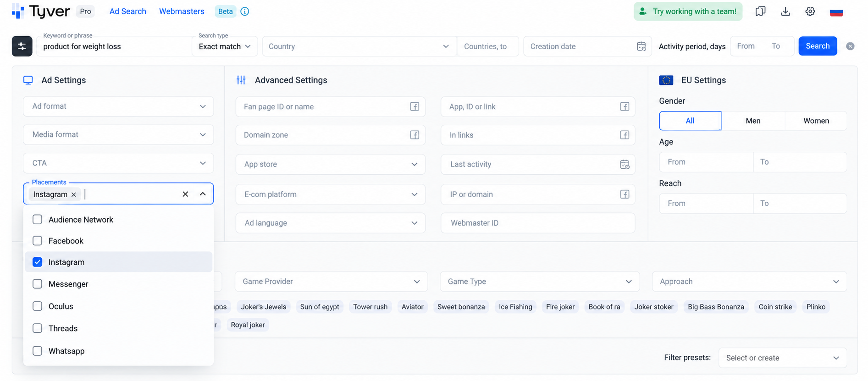This screenshot has width=868, height=381.
Task: Remove the Instagram placement tag
Action: (x=74, y=194)
